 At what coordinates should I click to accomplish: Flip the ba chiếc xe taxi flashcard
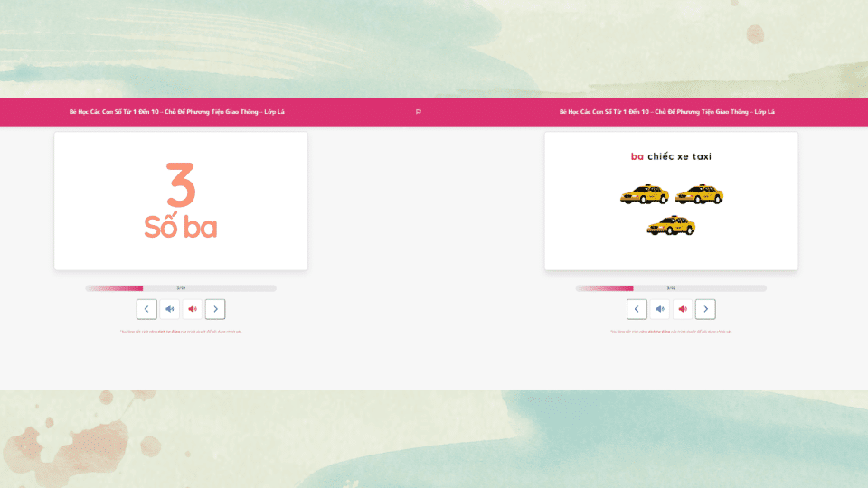point(672,201)
